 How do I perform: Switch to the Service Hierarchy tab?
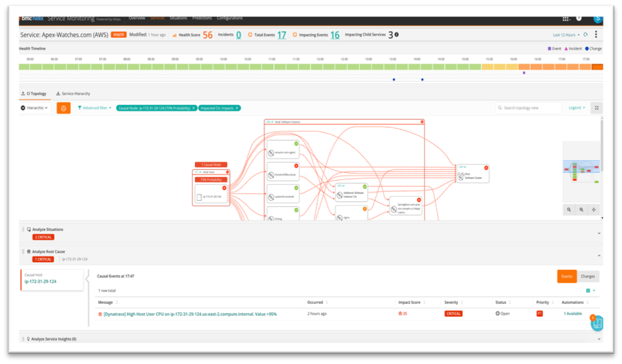click(73, 94)
